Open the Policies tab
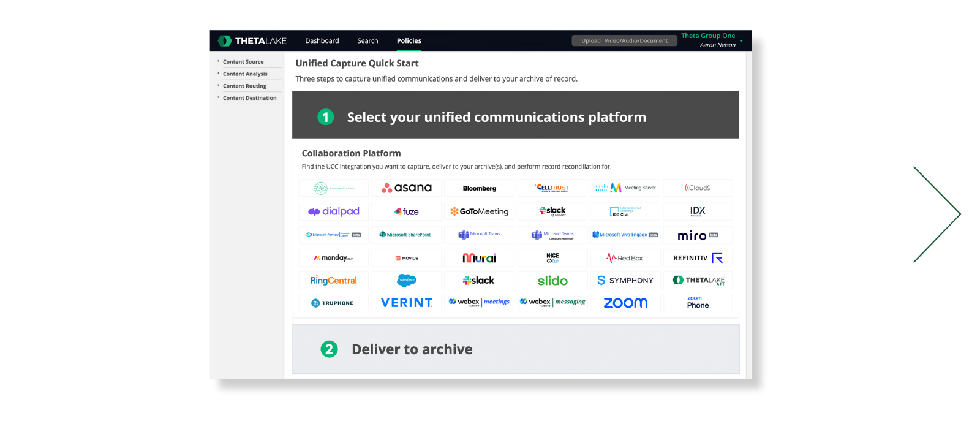This screenshot has width=980, height=429. [409, 41]
